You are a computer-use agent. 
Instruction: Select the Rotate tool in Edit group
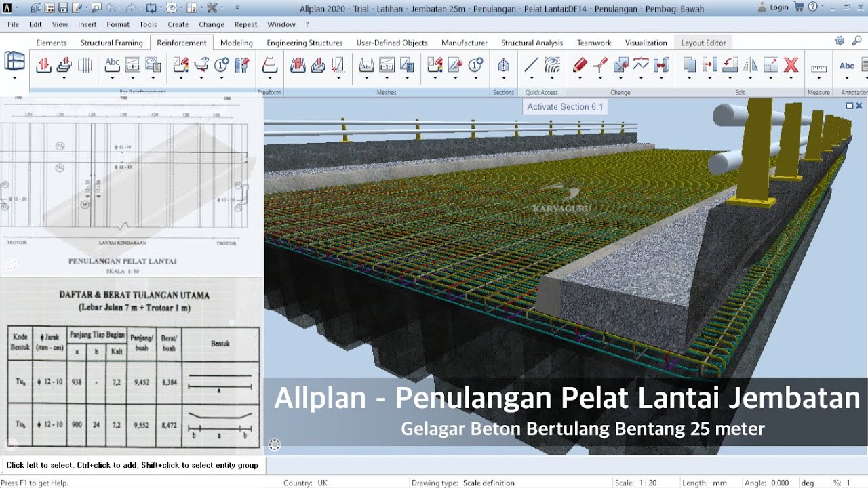click(x=730, y=65)
